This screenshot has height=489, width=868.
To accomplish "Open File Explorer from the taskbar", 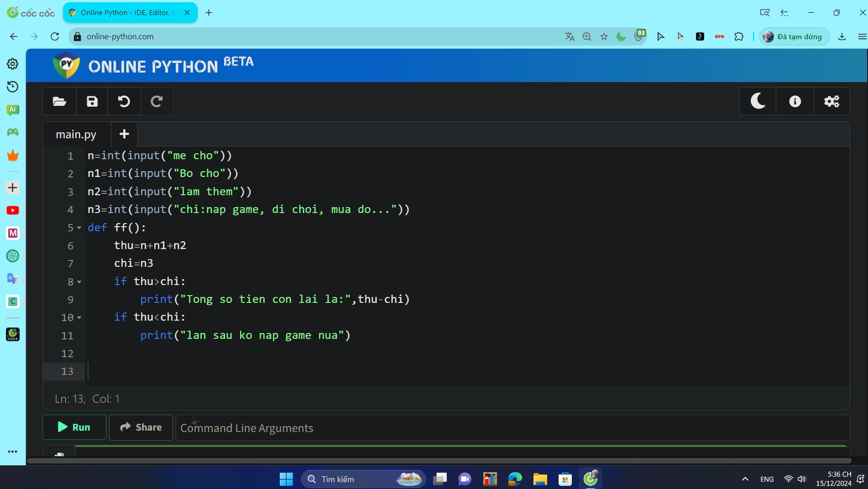I will 540,479.
